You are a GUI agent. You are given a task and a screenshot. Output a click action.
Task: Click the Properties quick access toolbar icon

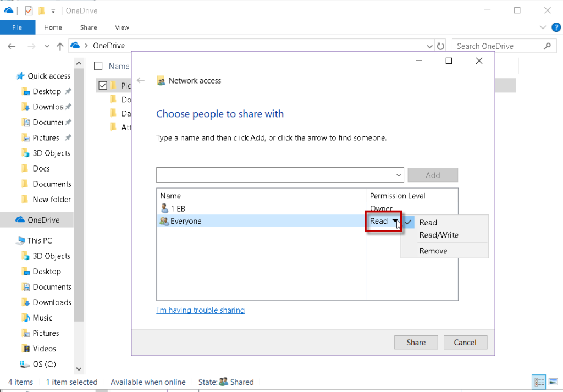pos(29,11)
